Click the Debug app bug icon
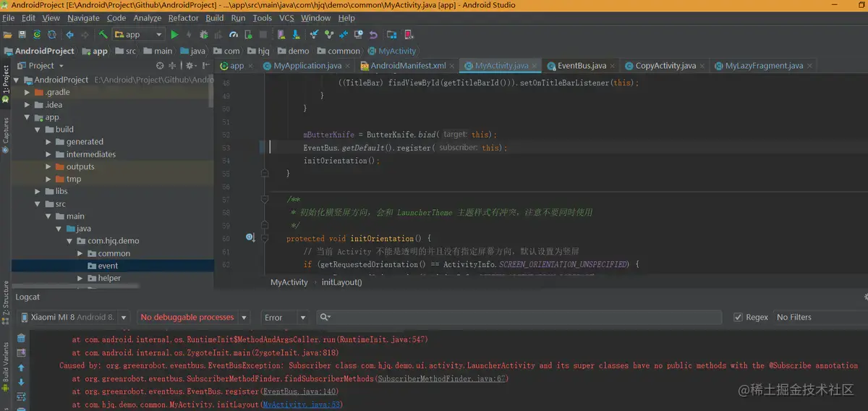868x411 pixels. tap(203, 34)
